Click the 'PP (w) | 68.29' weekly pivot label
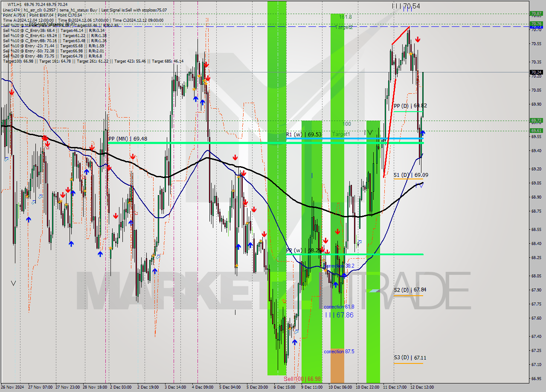Viewport: 546px width, 392px height. click(x=303, y=251)
